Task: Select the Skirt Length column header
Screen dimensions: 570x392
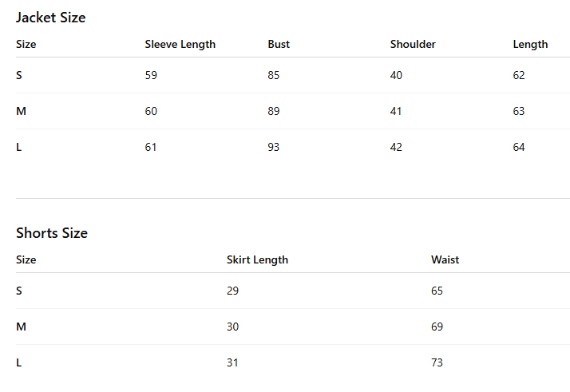Action: [x=257, y=260]
